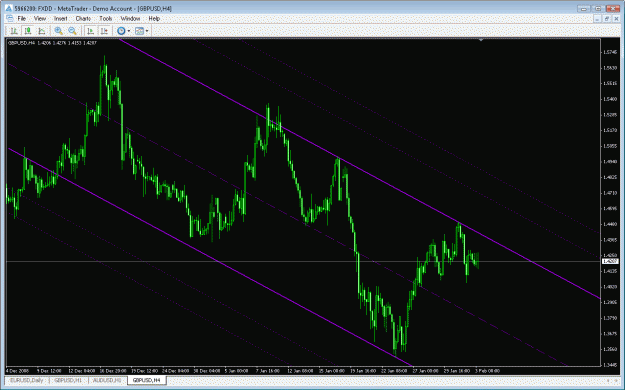The width and height of the screenshot is (625, 390).
Task: Switch chart to line chart mode
Action: coord(41,31)
